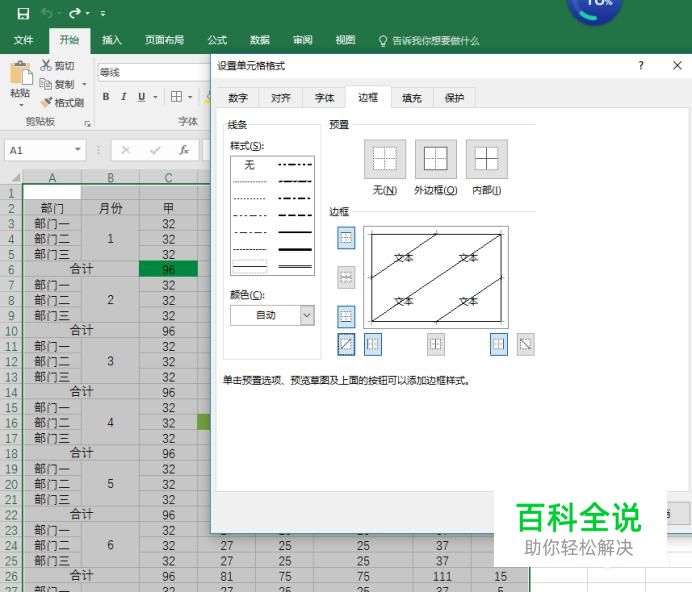
Task: Select column C header
Action: click(168, 177)
